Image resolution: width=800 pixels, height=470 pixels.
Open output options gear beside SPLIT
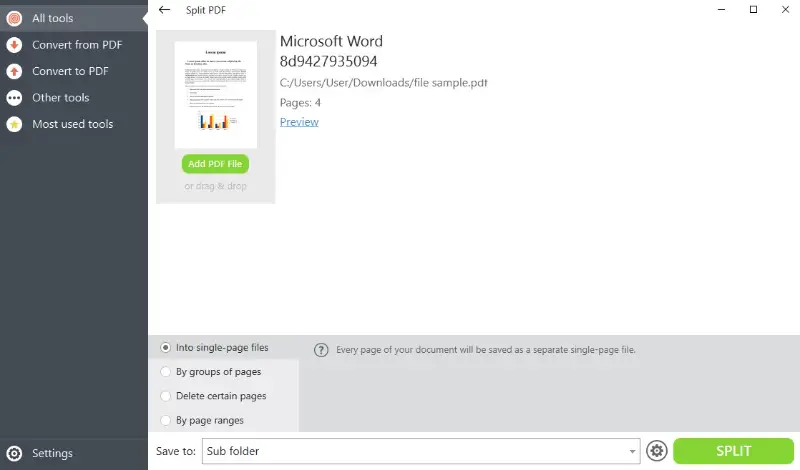tap(657, 451)
